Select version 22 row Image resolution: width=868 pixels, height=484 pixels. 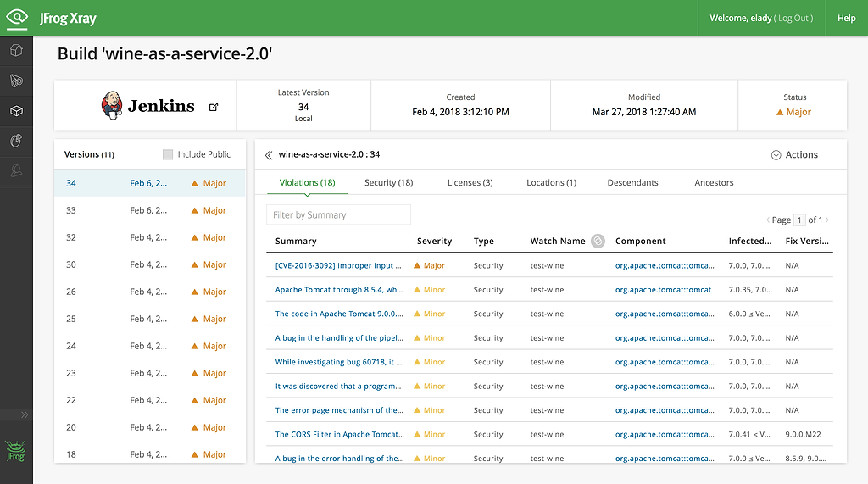[149, 400]
